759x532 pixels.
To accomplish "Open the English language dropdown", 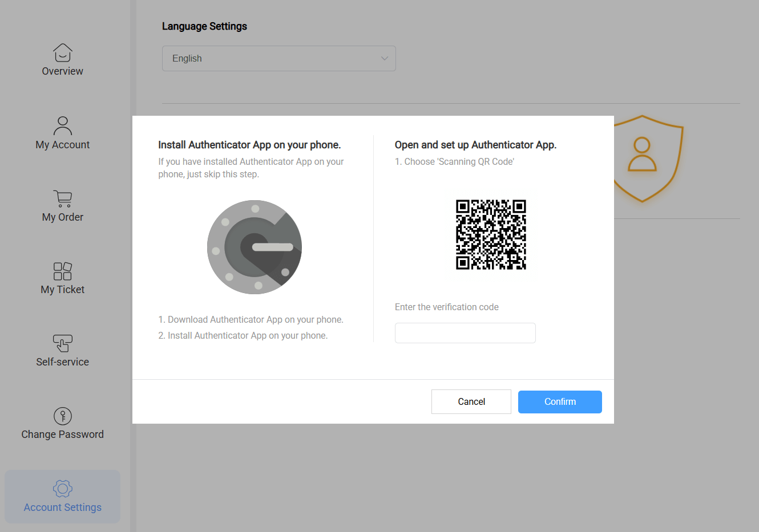I will tap(278, 58).
